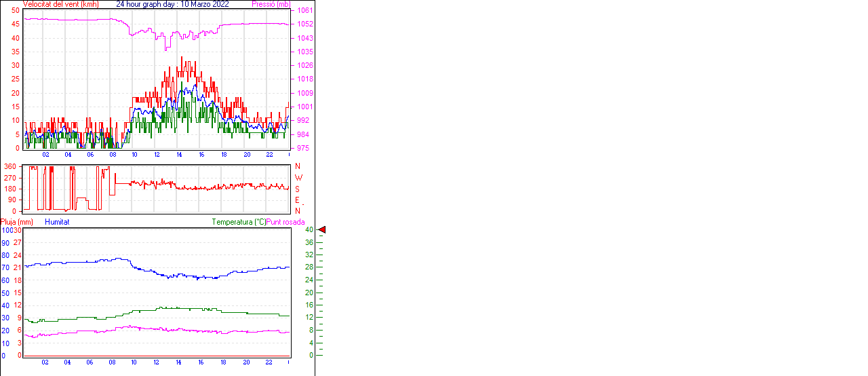Click hour 22 on the bottom graph axis
868x376 pixels.
coord(269,362)
